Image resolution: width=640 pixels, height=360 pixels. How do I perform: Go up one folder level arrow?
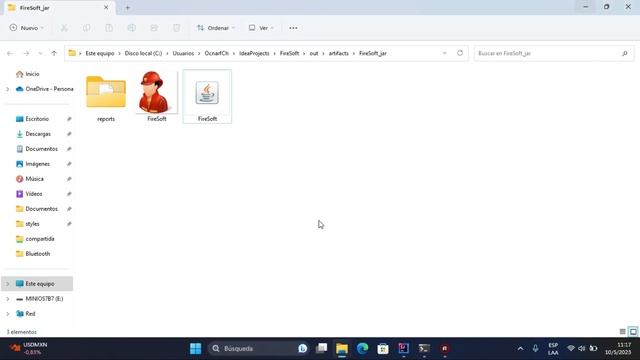point(54,53)
